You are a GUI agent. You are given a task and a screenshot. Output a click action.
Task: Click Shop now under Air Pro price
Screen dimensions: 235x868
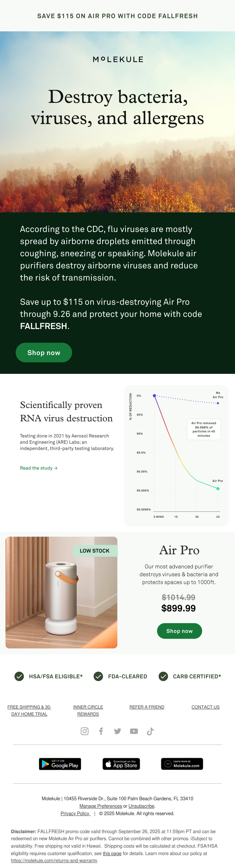pyautogui.click(x=179, y=631)
